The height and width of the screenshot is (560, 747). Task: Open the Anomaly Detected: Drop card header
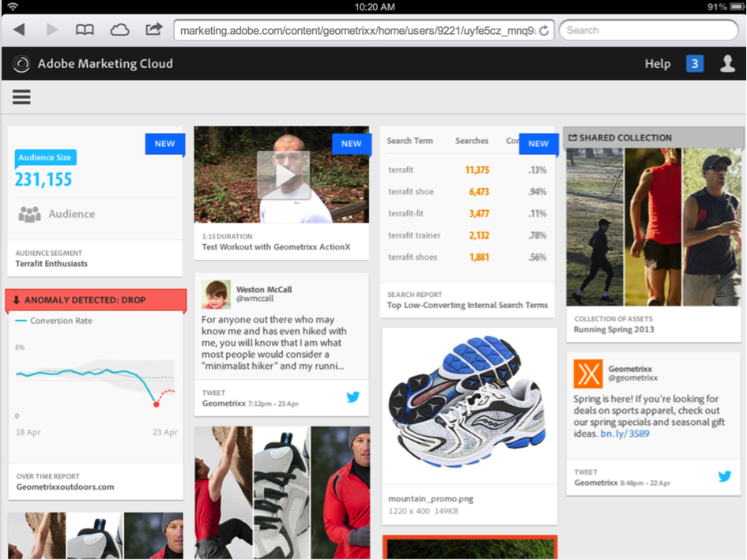coord(96,300)
